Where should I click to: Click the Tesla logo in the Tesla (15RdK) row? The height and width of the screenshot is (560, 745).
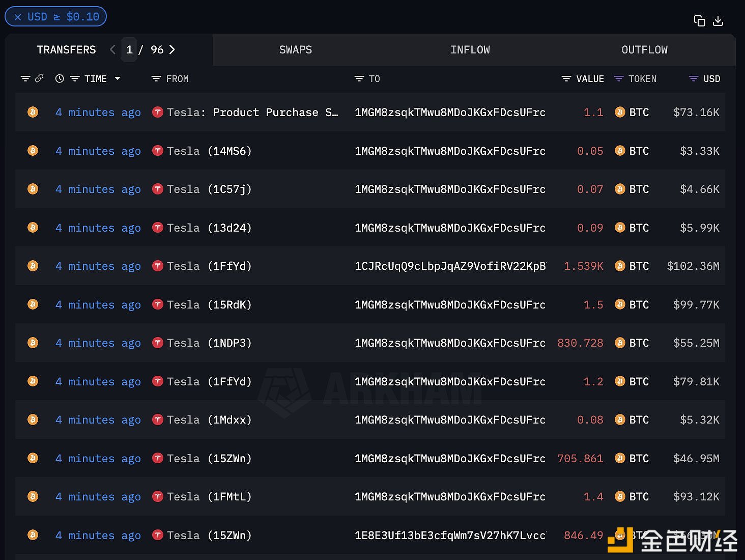click(x=158, y=304)
